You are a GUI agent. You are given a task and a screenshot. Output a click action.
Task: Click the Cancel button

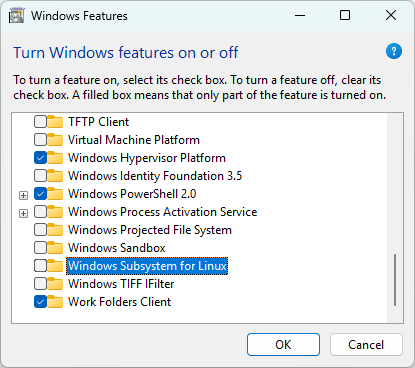366,345
